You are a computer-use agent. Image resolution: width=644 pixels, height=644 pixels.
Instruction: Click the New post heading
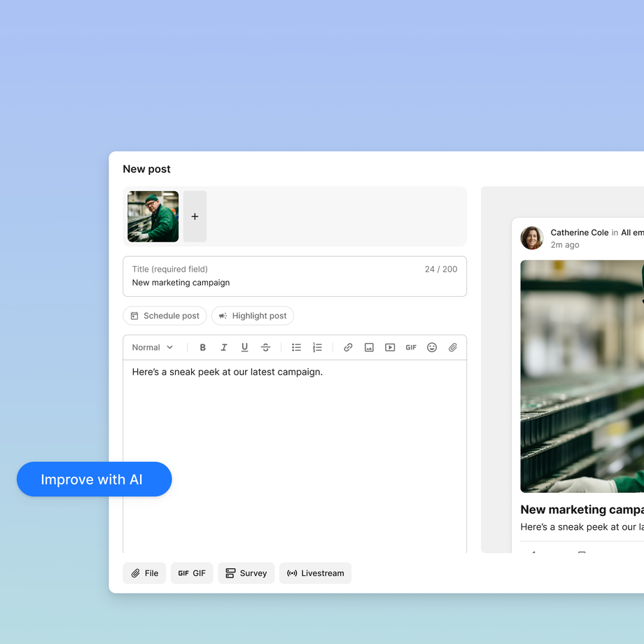click(146, 169)
